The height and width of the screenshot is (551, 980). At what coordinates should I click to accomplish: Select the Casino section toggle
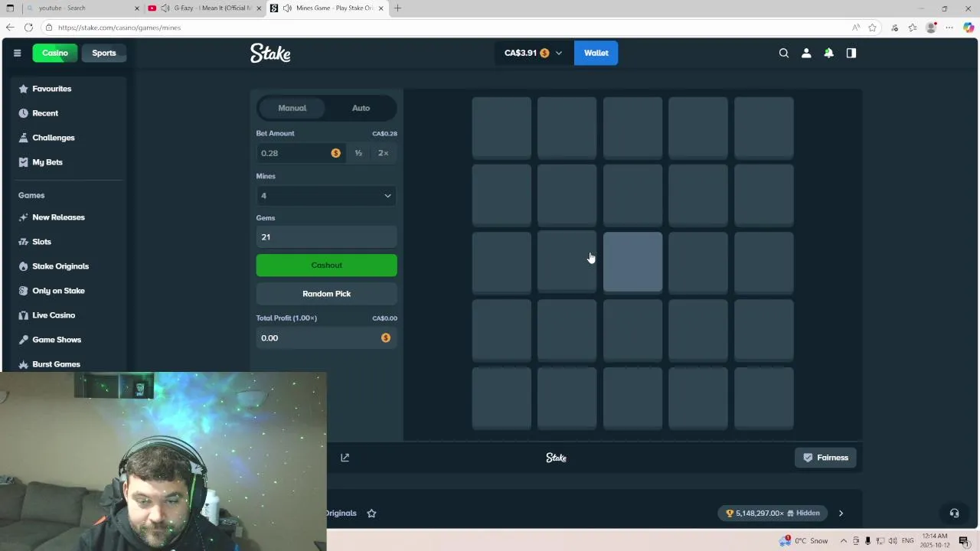(x=55, y=53)
